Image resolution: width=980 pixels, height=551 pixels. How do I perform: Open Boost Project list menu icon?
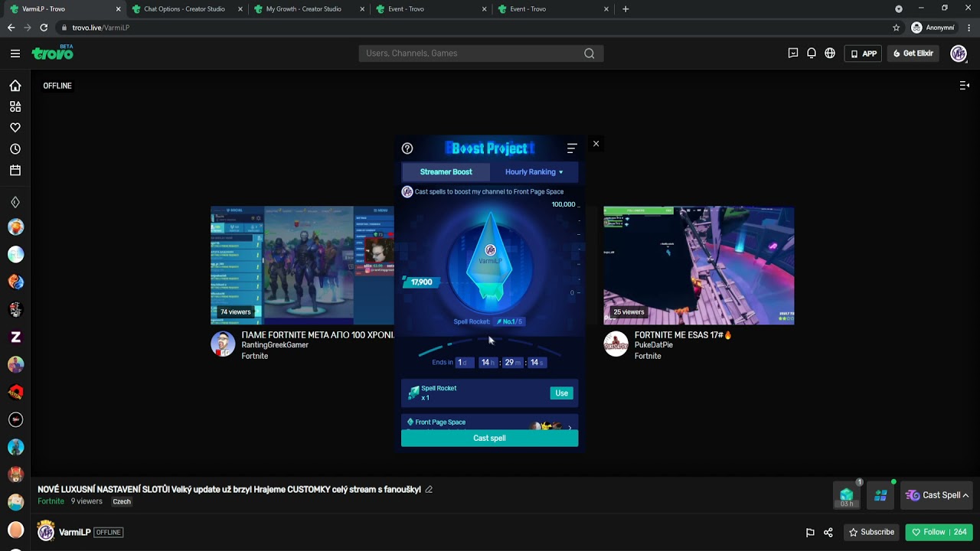(x=572, y=148)
